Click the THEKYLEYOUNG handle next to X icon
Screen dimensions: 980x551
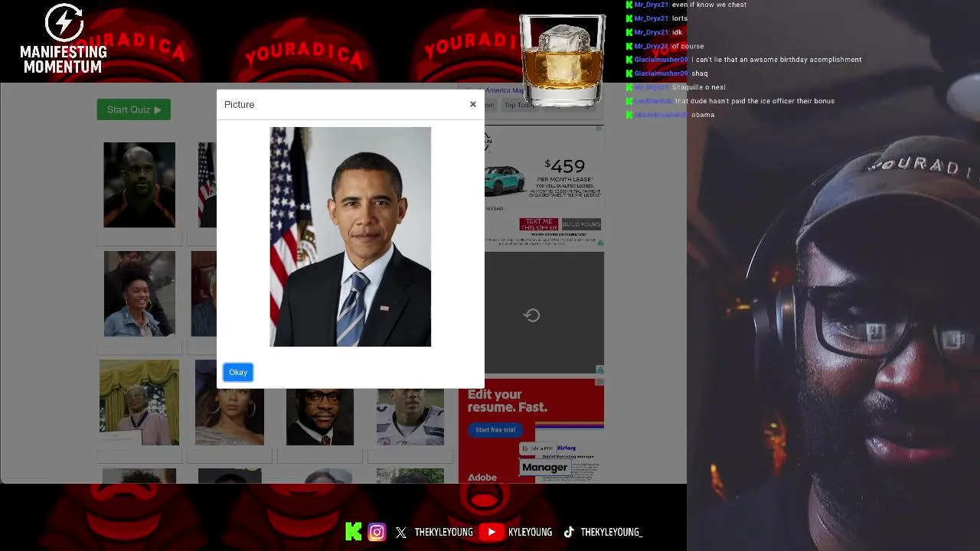coord(444,533)
